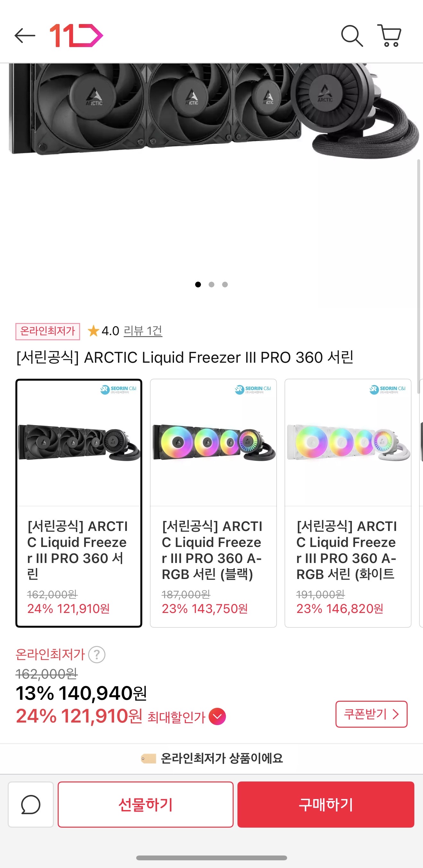
Task: Open the search magnifier icon
Action: [x=352, y=35]
